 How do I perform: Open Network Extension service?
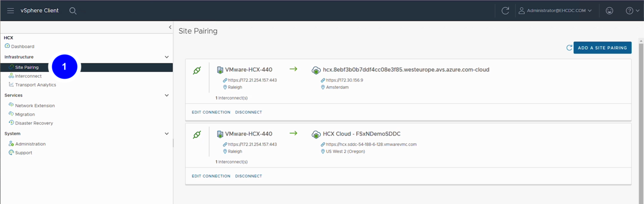click(35, 105)
